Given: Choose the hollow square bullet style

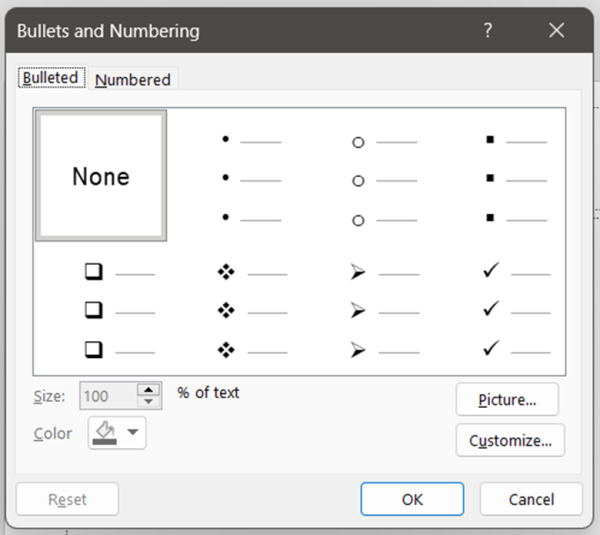Looking at the screenshot, I should click(118, 310).
